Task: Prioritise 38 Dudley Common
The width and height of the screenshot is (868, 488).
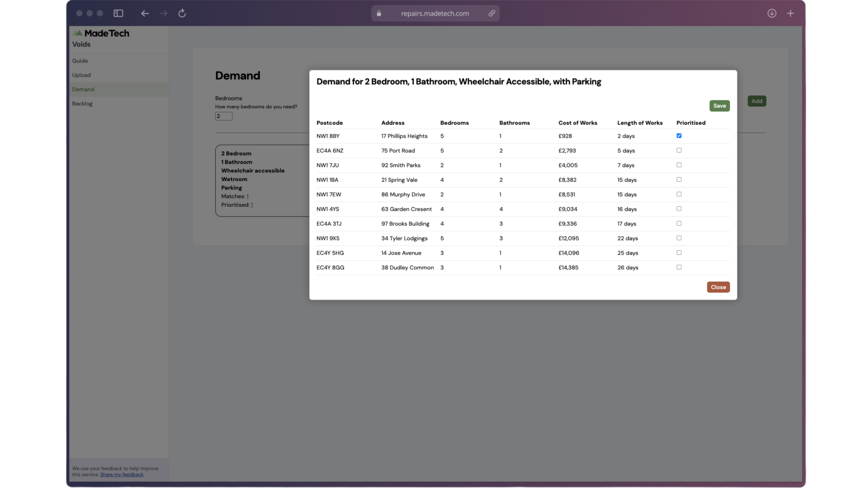Action: (x=679, y=267)
